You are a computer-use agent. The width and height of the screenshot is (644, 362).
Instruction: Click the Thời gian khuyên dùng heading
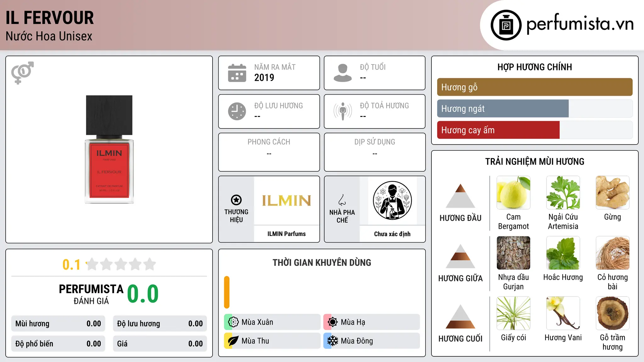pyautogui.click(x=322, y=262)
